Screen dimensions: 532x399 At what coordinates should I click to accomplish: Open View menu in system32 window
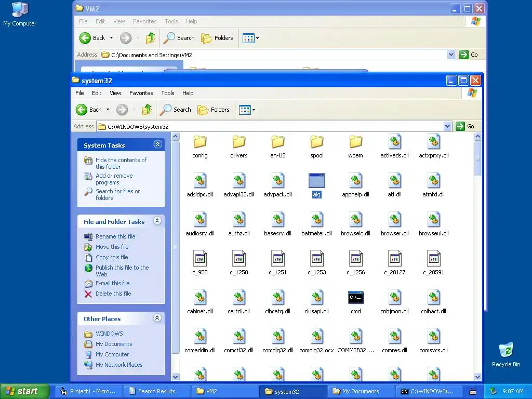[115, 93]
